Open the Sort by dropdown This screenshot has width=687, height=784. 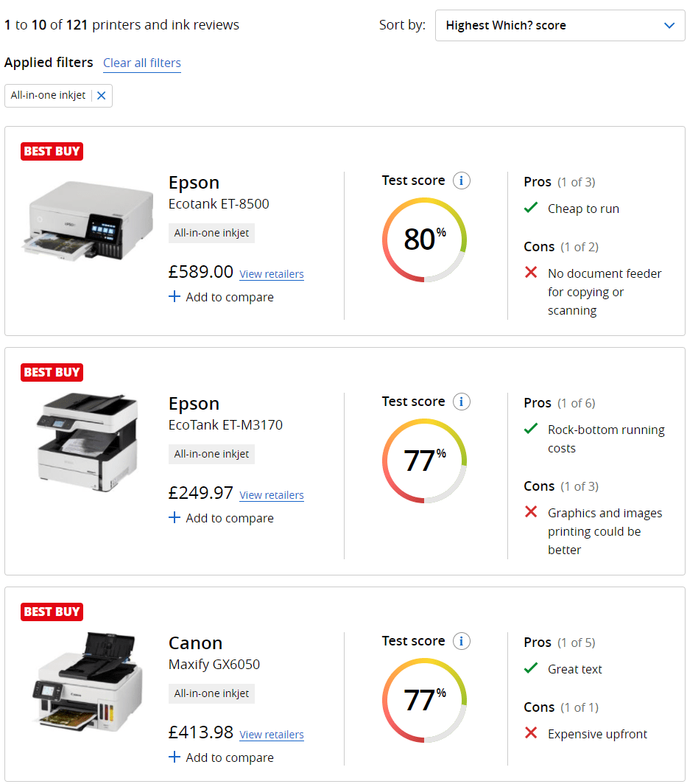point(560,26)
